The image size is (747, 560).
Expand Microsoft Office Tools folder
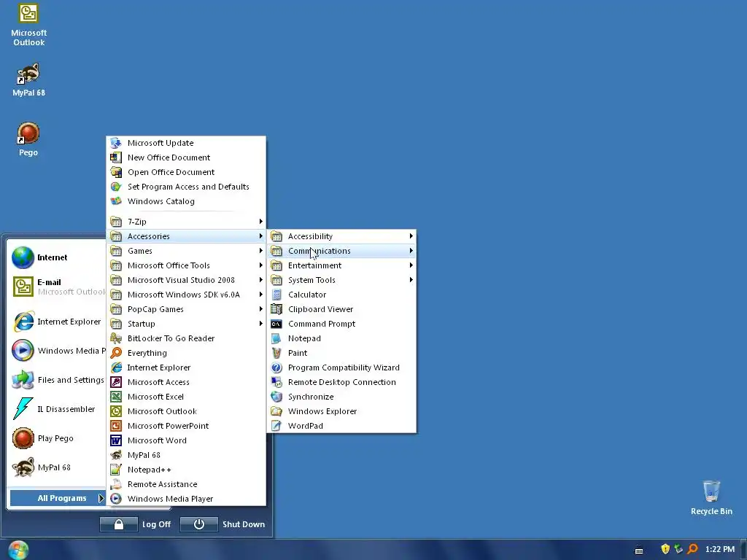pyautogui.click(x=186, y=265)
